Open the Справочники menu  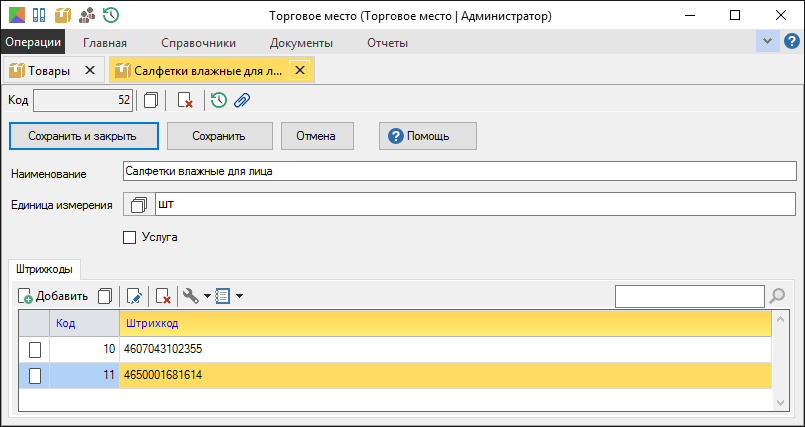coord(199,43)
